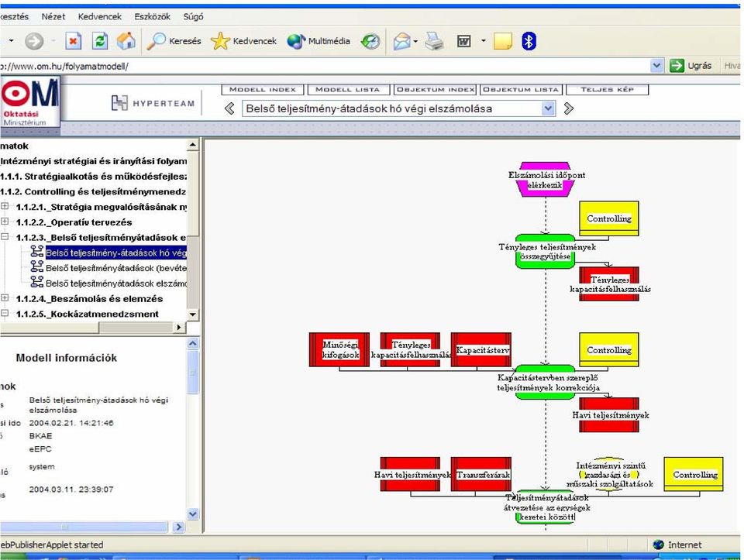The width and height of the screenshot is (744, 560).
Task: Click the OM Oktatási Minisztérium logo
Action: [30, 102]
